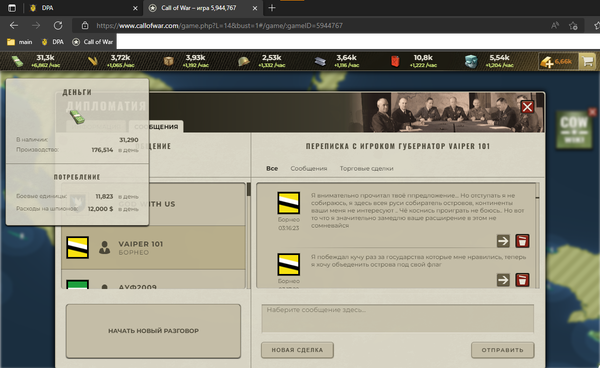Click the НАЧАТЬ НОВЫЙ РАЗГОВОР button

point(153,331)
